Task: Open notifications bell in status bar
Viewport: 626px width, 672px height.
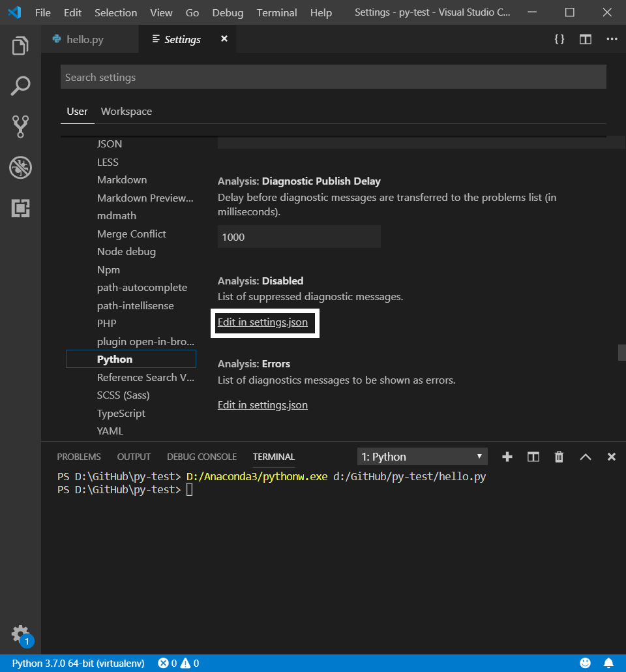Action: pyautogui.click(x=608, y=663)
